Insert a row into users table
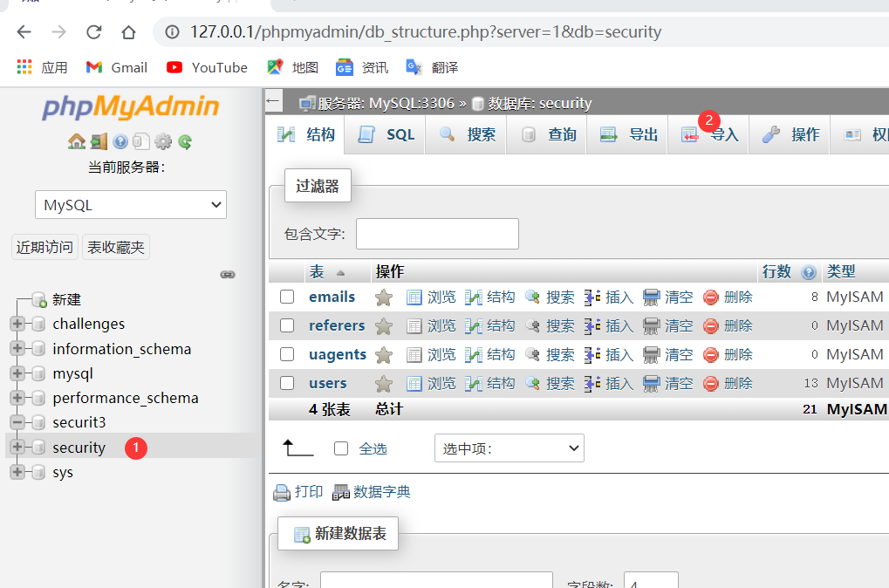889x588 pixels. [x=609, y=384]
